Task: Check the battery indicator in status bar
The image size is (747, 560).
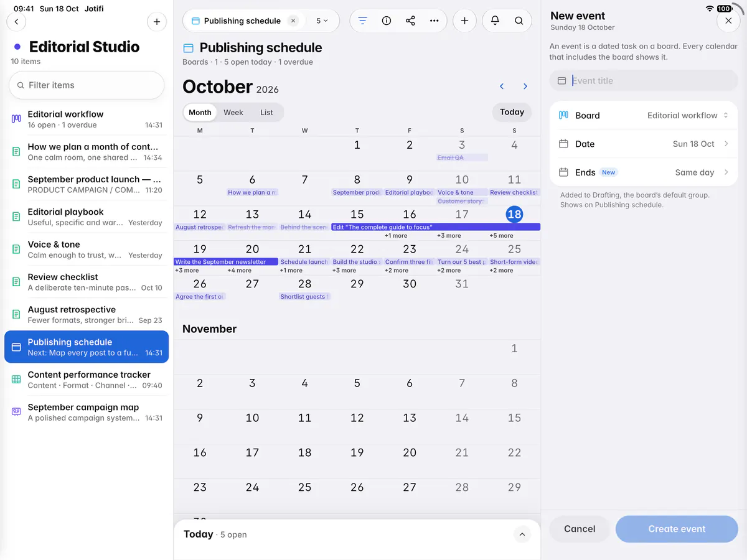Action: 724,9
